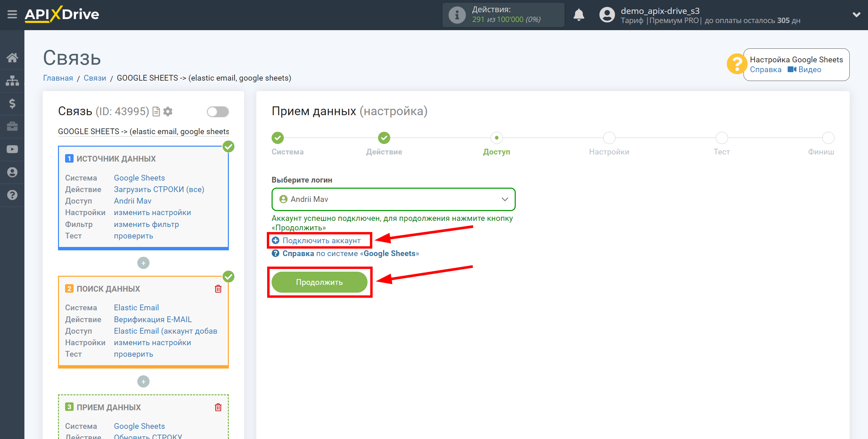Click the Действия counter text
This screenshot has height=439, width=868.
coord(506,15)
